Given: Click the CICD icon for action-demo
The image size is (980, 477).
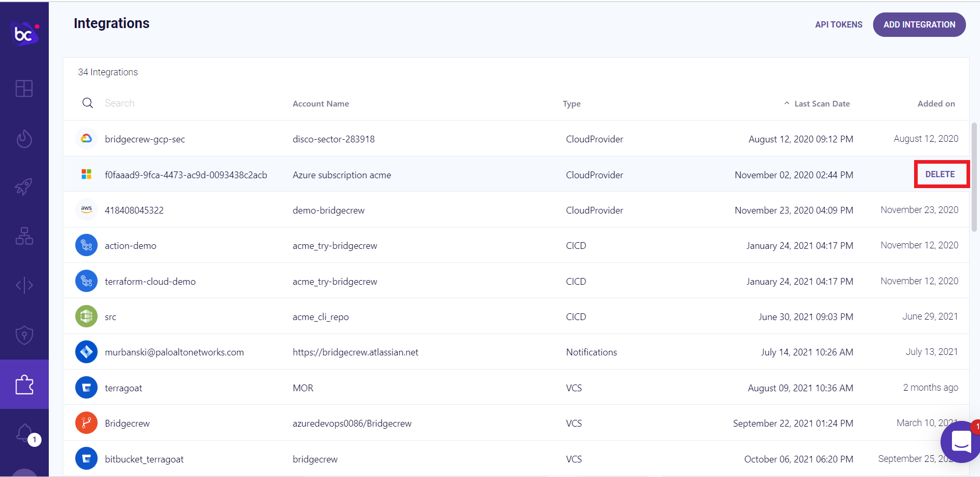Looking at the screenshot, I should [86, 245].
